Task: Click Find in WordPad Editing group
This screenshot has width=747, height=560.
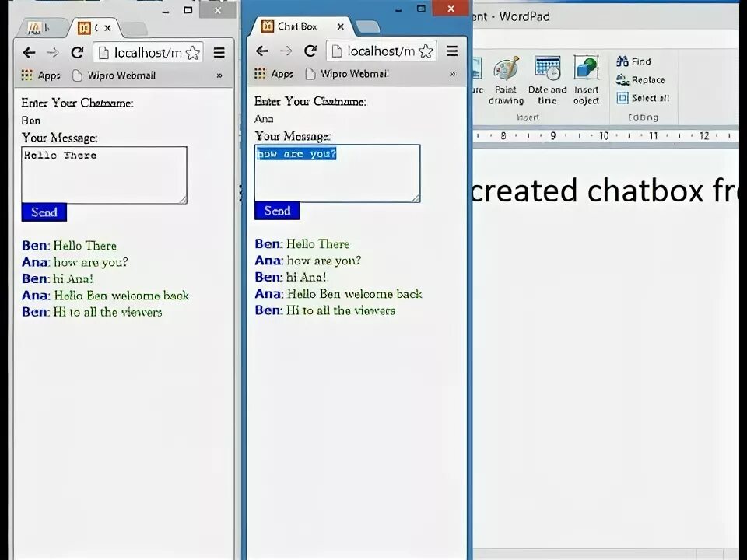Action: tap(633, 61)
